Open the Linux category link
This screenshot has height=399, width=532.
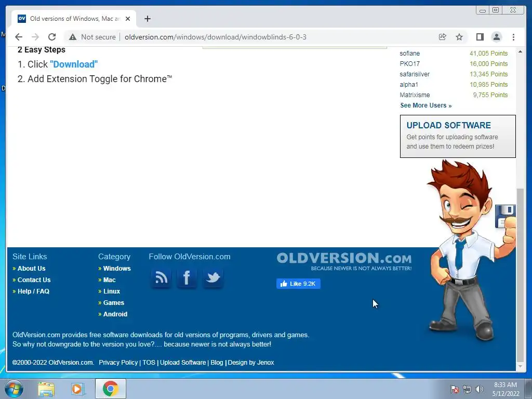[112, 291]
